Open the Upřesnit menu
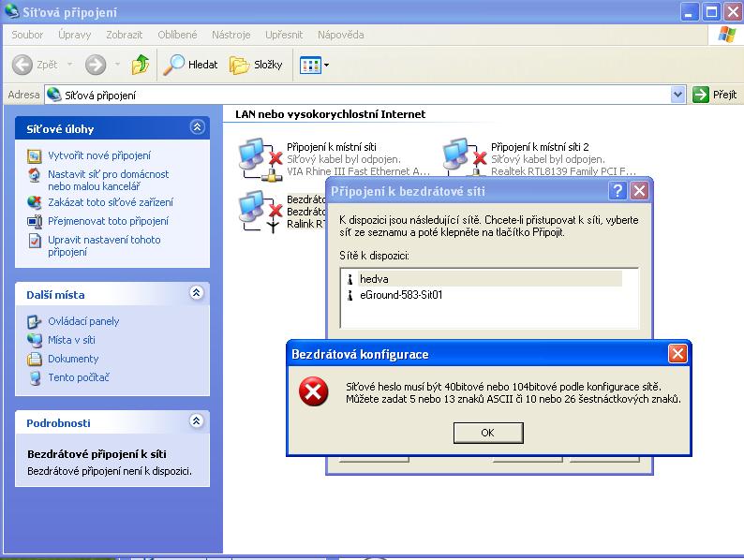Viewport: 744px width, 560px height. click(x=284, y=35)
